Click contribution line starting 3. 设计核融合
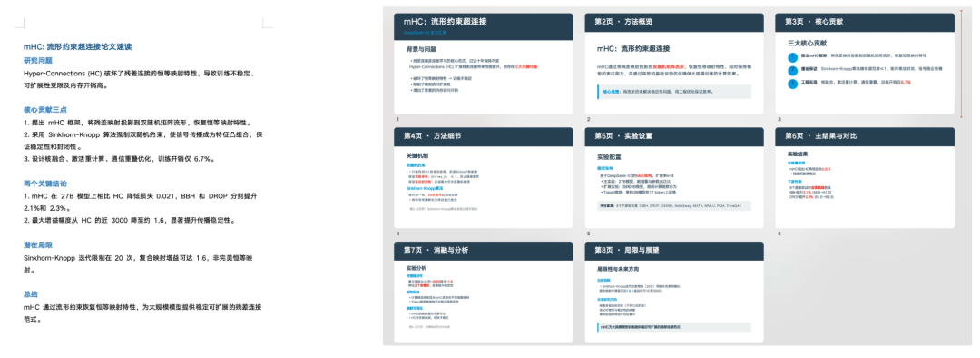 click(119, 159)
